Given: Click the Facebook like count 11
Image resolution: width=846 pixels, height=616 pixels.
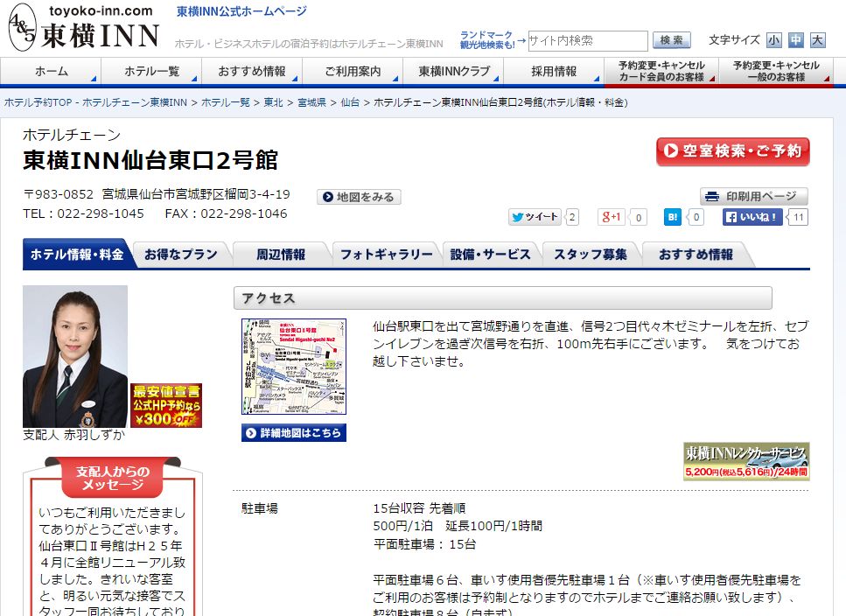Looking at the screenshot, I should 799,217.
